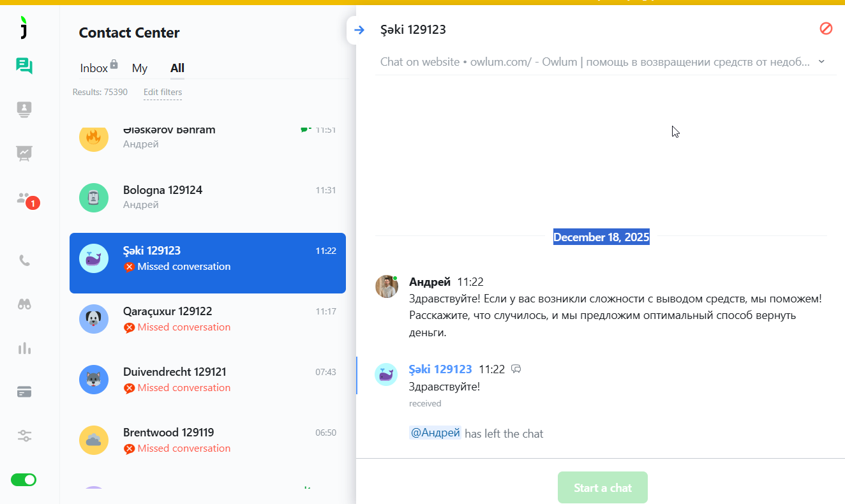The height and width of the screenshot is (504, 845).
Task: Click the 11:31 timestamp on Bologna row
Action: pyautogui.click(x=325, y=190)
